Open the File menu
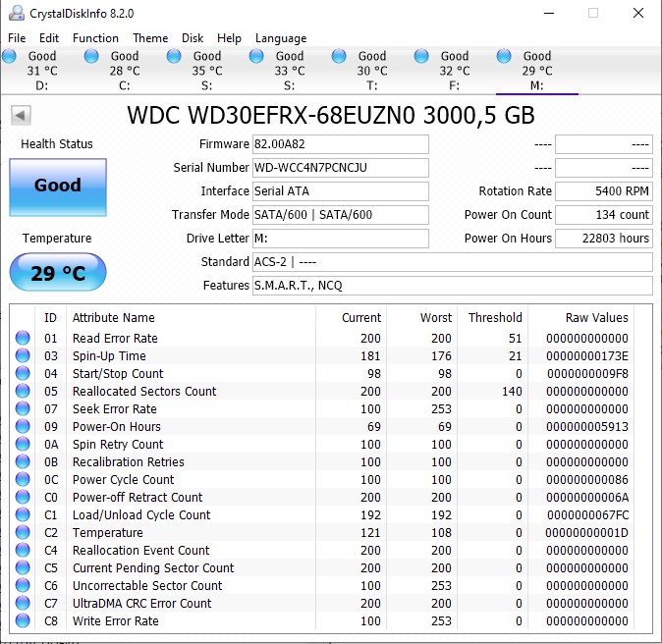 click(17, 38)
